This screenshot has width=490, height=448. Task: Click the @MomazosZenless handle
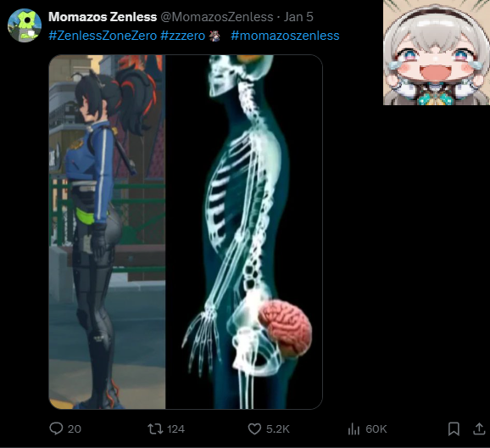217,17
